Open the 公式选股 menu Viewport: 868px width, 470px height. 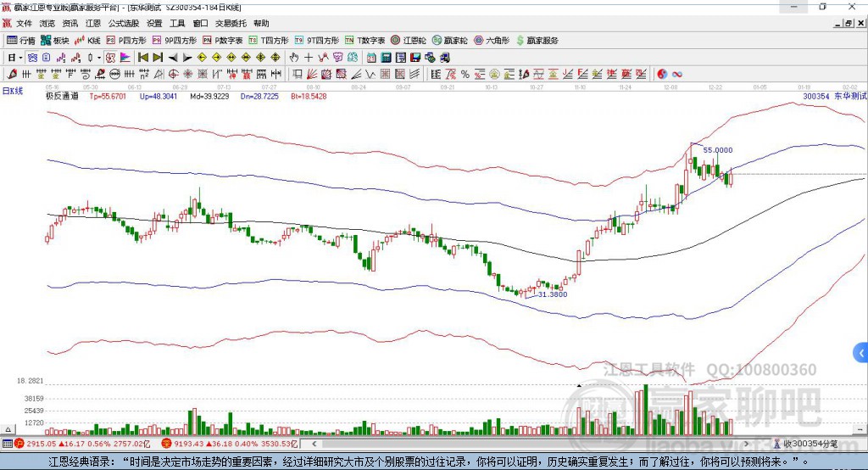pyautogui.click(x=123, y=24)
